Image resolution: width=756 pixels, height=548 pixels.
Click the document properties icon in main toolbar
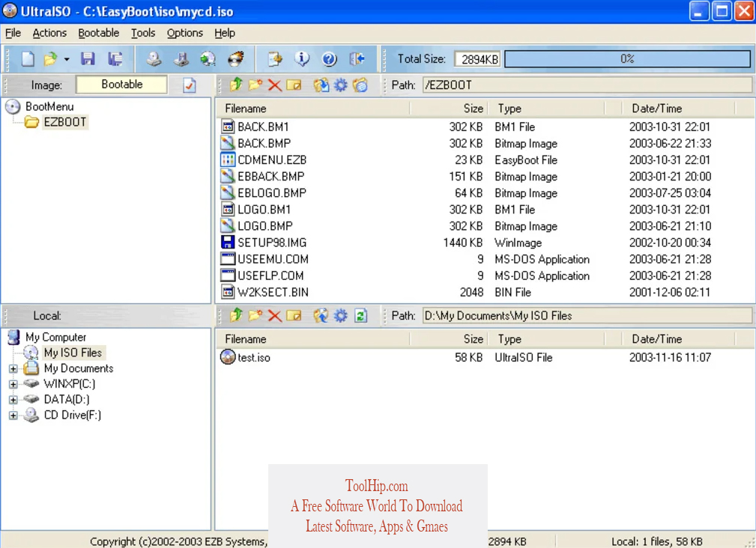point(275,58)
